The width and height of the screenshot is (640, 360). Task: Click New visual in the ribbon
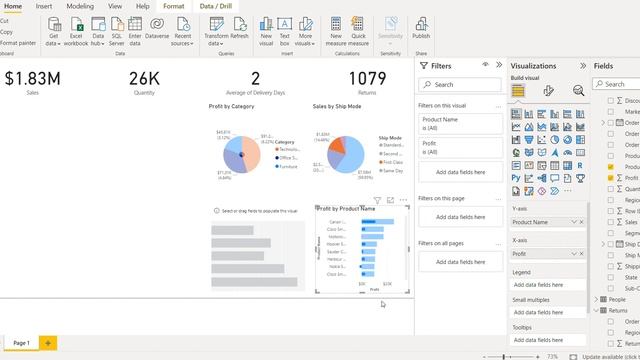[266, 31]
